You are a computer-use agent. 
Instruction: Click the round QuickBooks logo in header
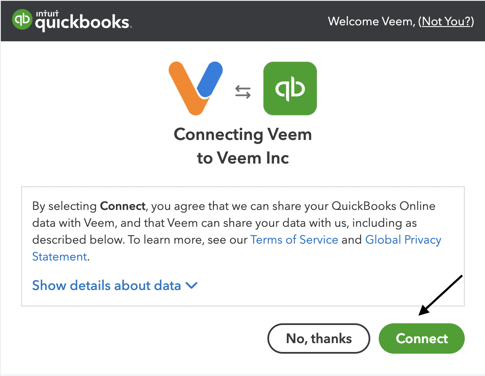(22, 19)
